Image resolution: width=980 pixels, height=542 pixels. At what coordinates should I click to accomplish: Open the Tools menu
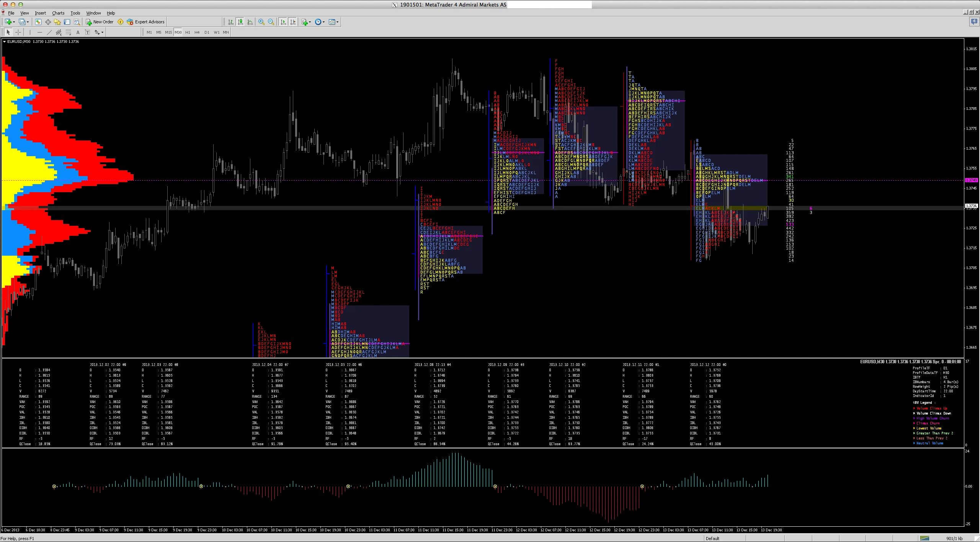74,13
